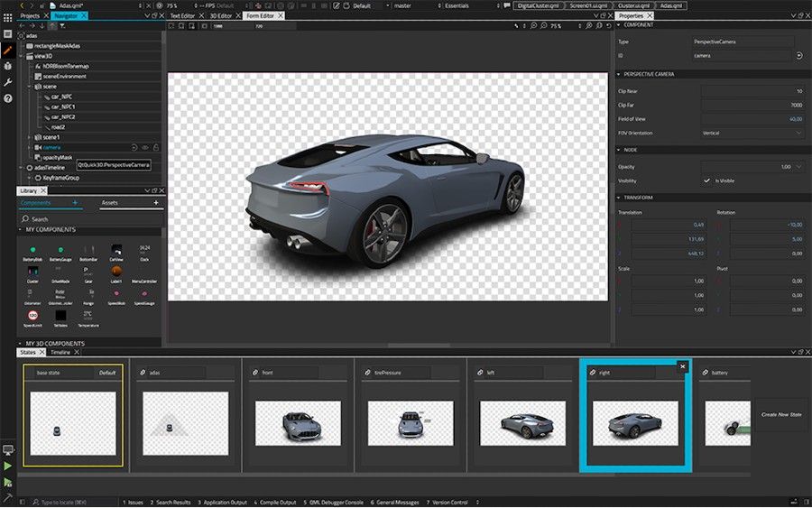The height and width of the screenshot is (508, 812).
Task: Click the Library Search field
Action: pyautogui.click(x=91, y=219)
